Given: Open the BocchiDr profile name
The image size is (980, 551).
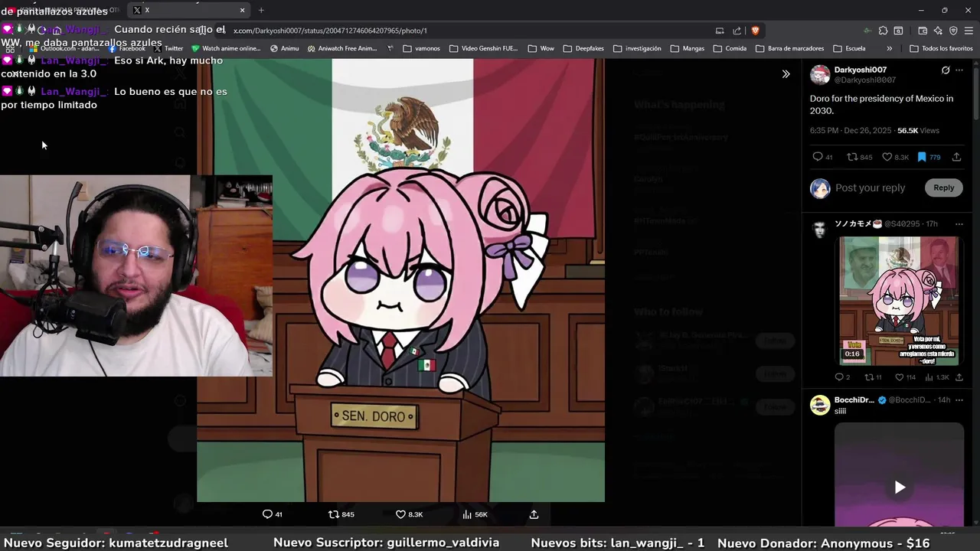Looking at the screenshot, I should [x=854, y=399].
